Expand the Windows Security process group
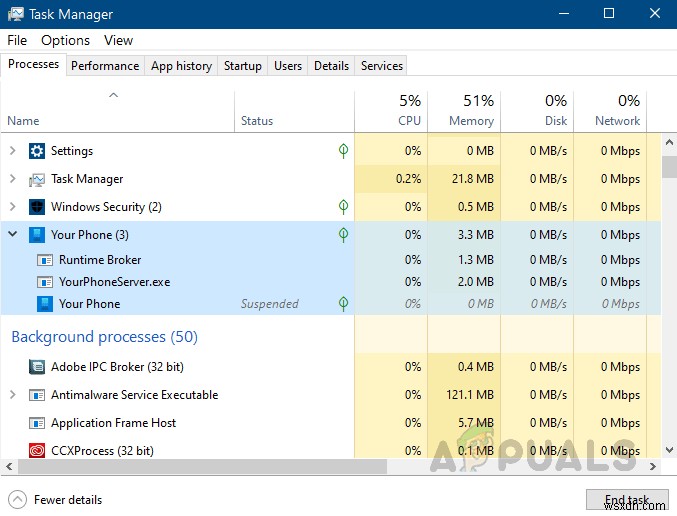 [12, 207]
